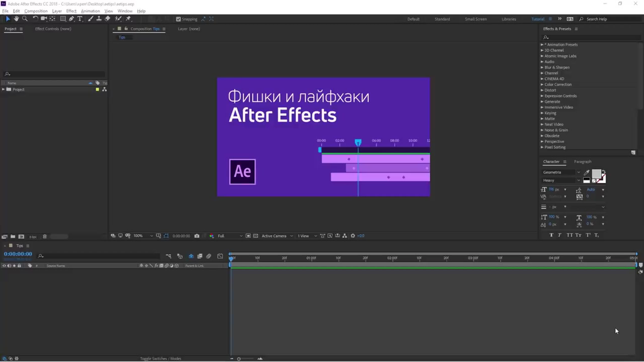Open the Composition menu
The image size is (644, 362).
click(36, 11)
